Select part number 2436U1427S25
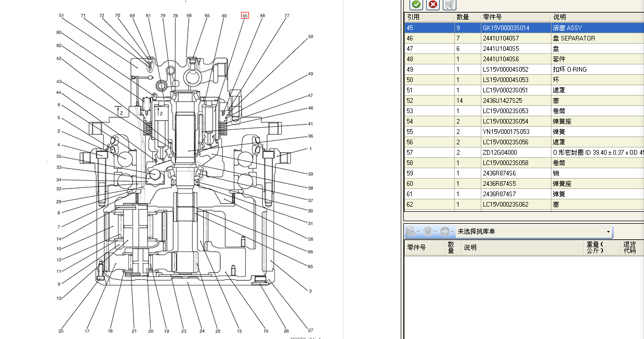The image size is (644, 339). point(502,101)
